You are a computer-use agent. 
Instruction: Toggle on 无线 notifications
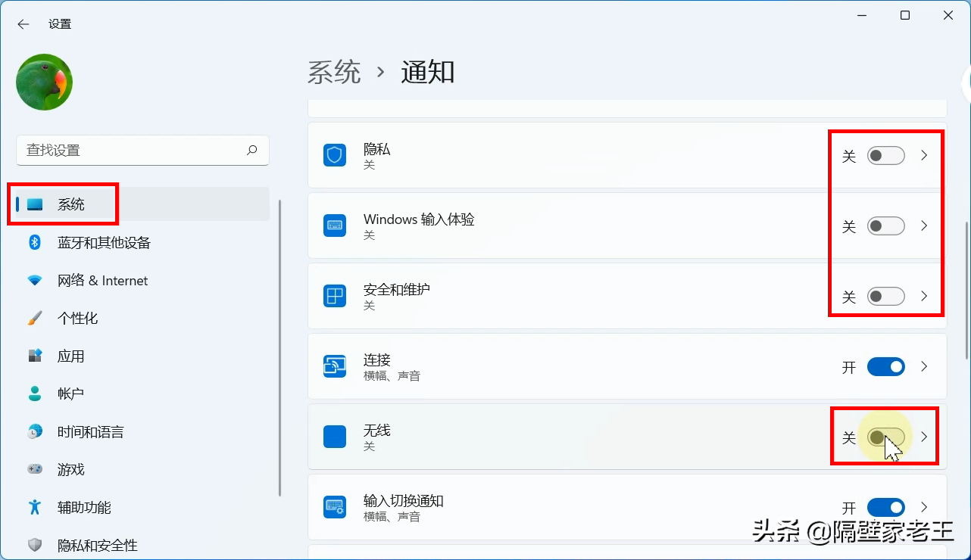point(885,437)
